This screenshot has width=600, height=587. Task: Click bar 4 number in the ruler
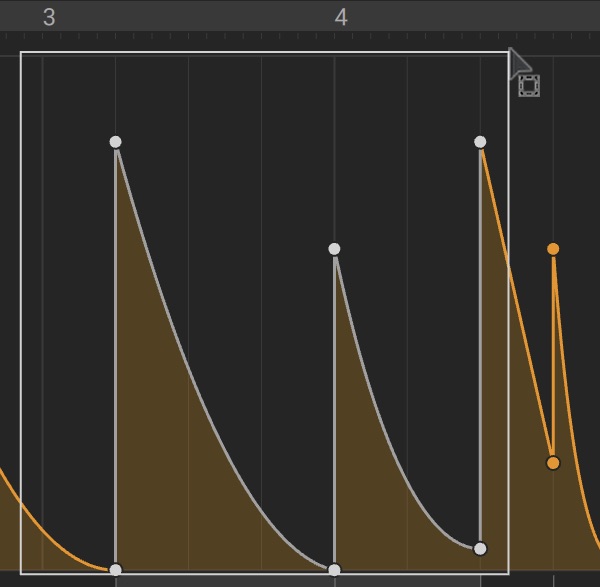tap(341, 18)
